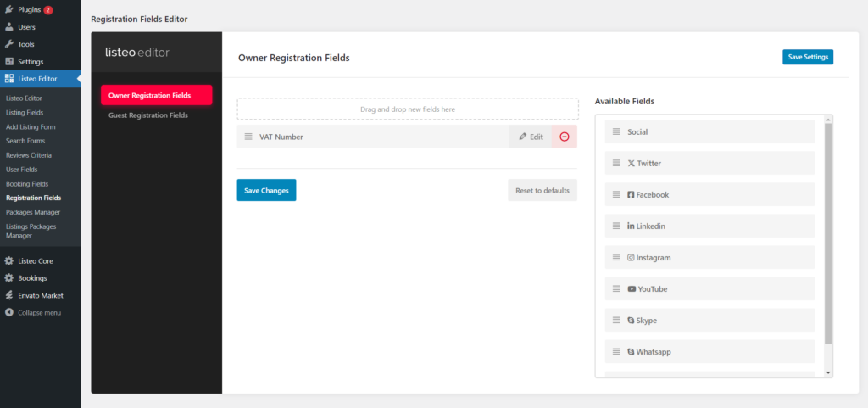Select the Facebook available field label
Image resolution: width=868 pixels, height=408 pixels.
click(x=653, y=195)
